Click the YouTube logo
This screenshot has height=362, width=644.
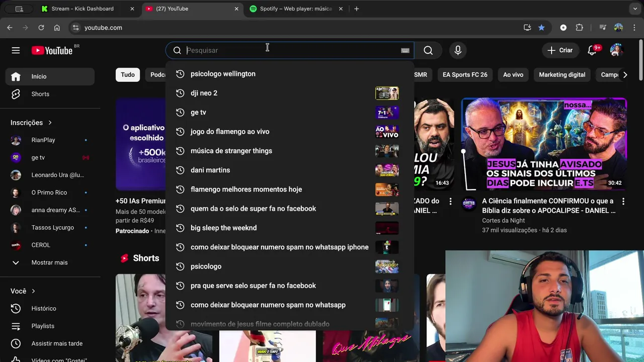click(52, 50)
